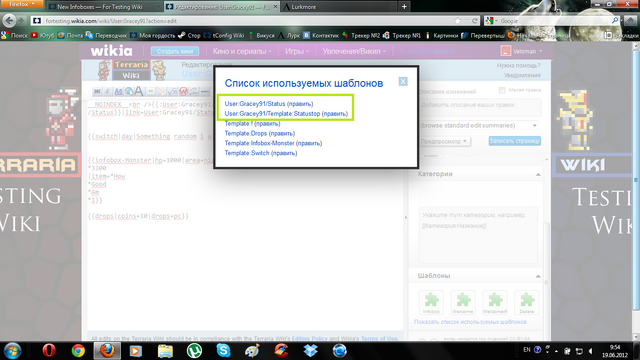The width and height of the screenshot is (640, 360).
Task: Click the category name input area
Action: pyautogui.click(x=478, y=235)
